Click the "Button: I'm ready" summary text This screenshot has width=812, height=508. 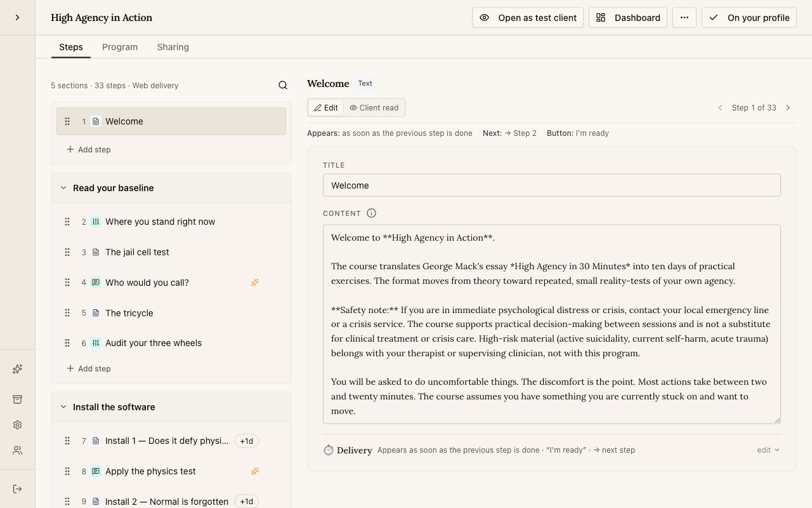click(x=578, y=133)
